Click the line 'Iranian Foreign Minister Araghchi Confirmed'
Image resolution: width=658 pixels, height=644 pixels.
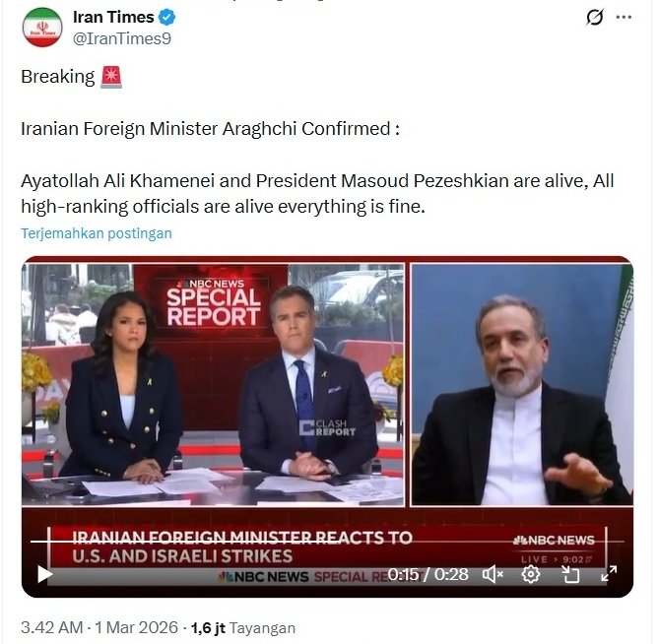pos(210,129)
